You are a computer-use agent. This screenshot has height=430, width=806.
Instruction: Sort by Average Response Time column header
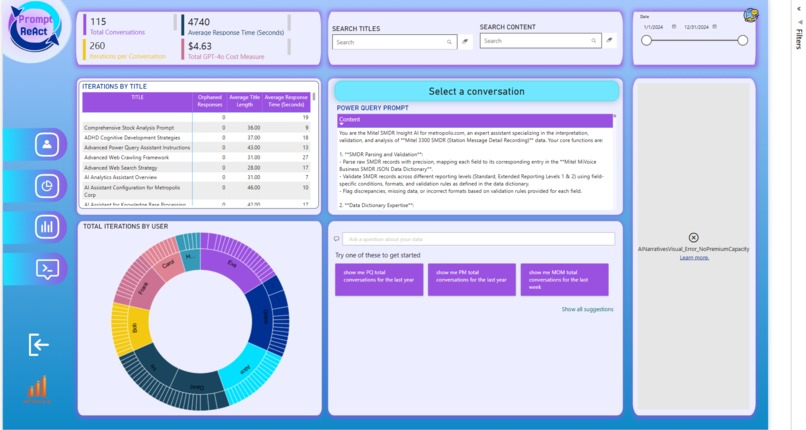click(x=286, y=102)
